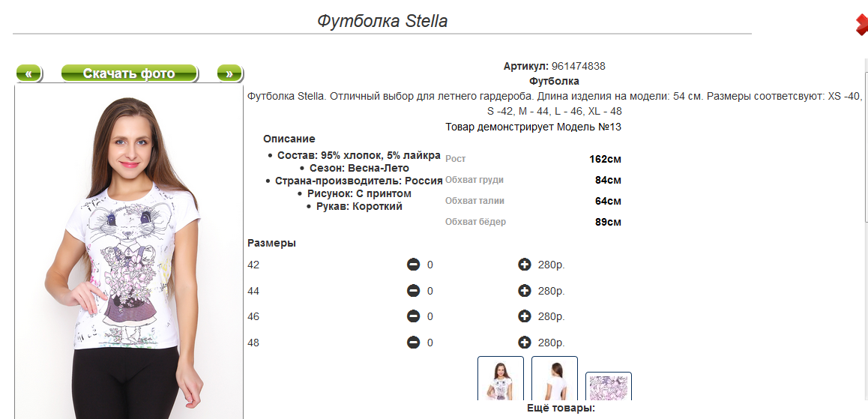The width and height of the screenshot is (868, 419).
Task: Click the Скачать фото button
Action: [x=129, y=73]
